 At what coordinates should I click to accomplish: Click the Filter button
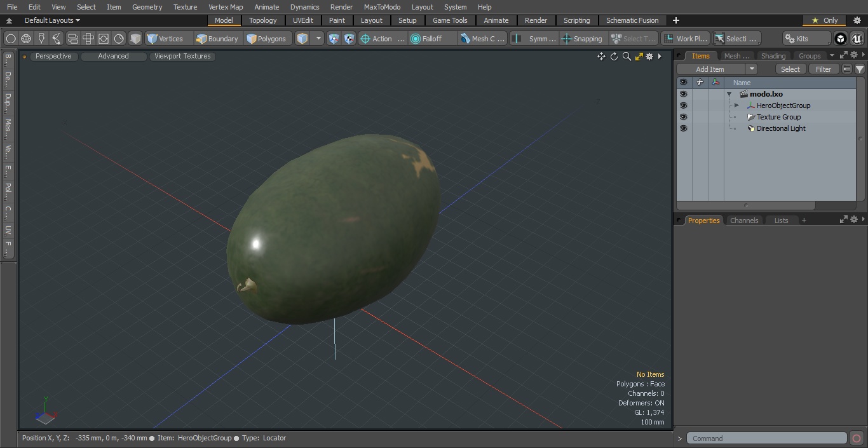(824, 69)
